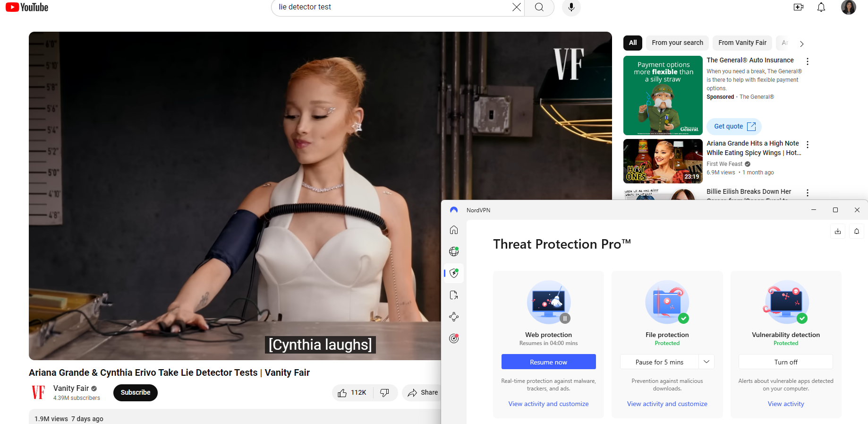
Task: Like the video with thumbs up
Action: (352, 393)
